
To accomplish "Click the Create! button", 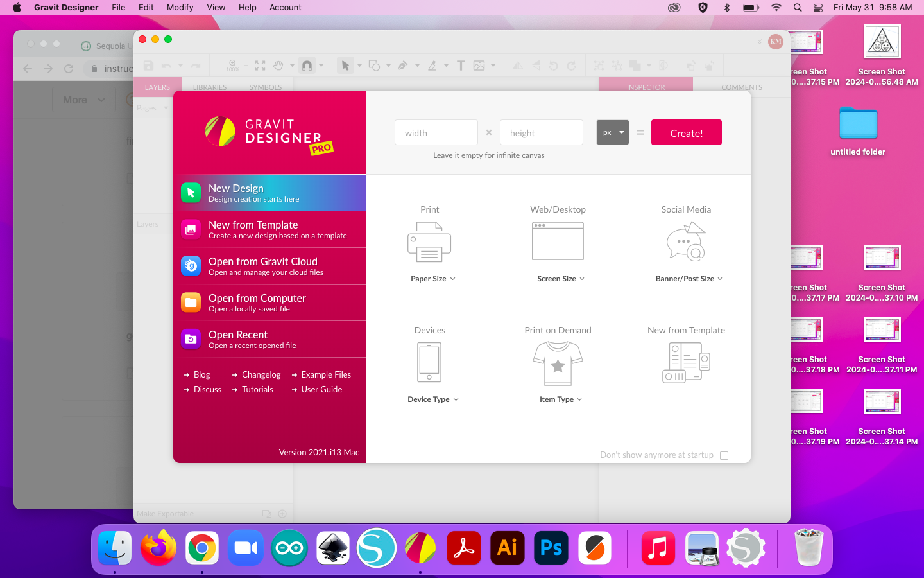I will (687, 132).
